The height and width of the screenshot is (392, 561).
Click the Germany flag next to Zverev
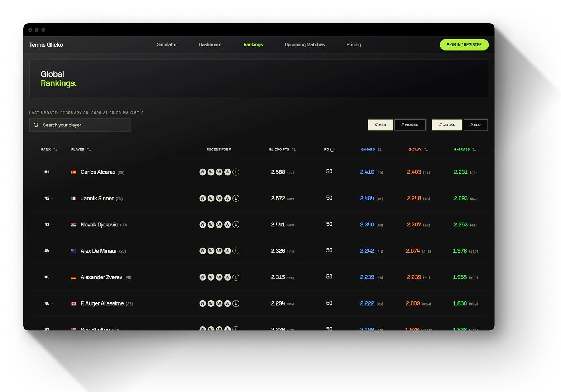(x=74, y=277)
